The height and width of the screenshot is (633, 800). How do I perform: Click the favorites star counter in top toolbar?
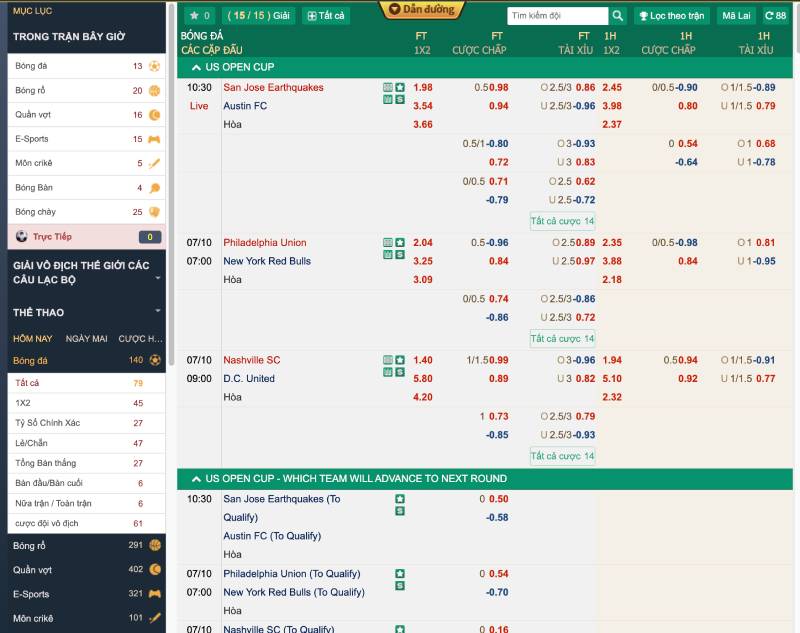(x=199, y=16)
